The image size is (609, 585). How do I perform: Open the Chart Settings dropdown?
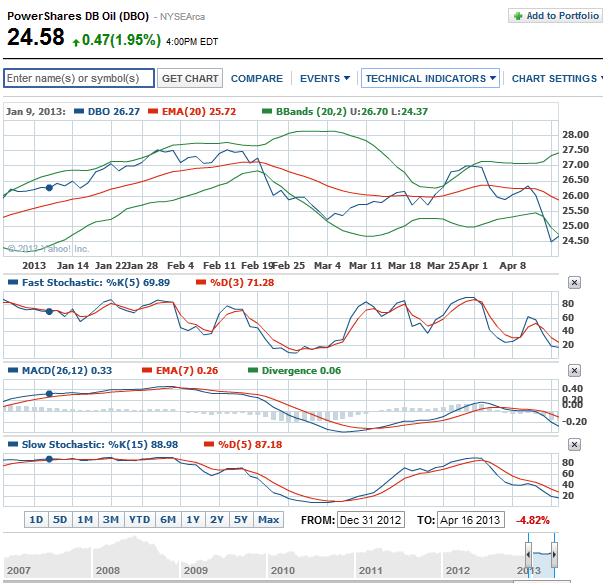click(x=557, y=78)
